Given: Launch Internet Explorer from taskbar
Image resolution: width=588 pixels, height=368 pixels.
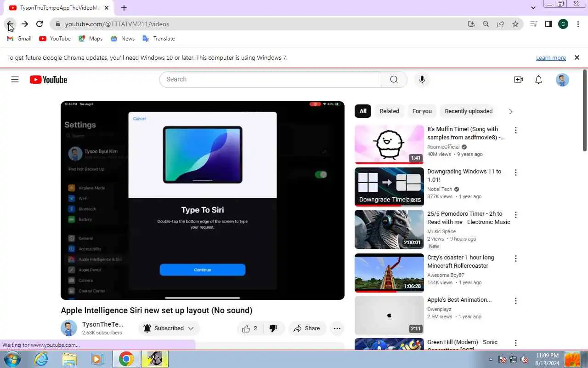Looking at the screenshot, I should [41, 359].
